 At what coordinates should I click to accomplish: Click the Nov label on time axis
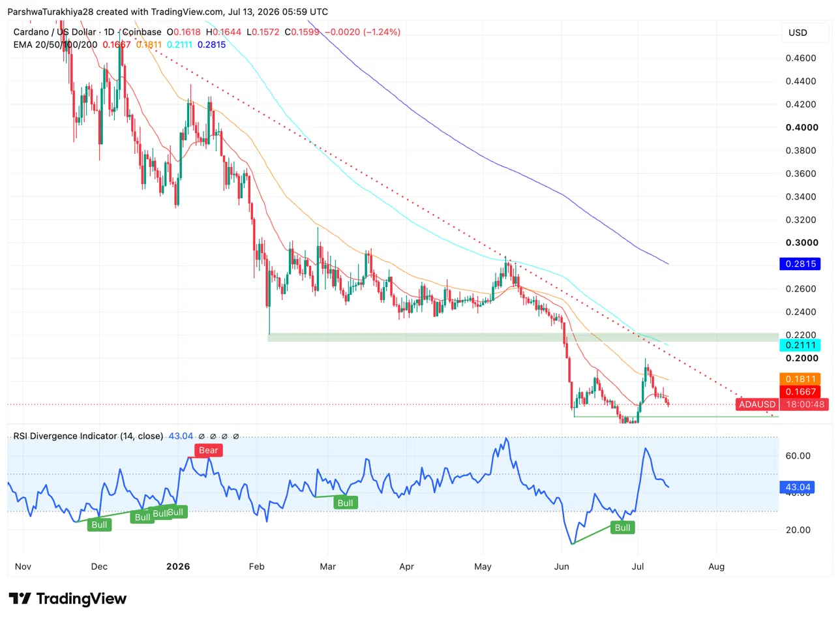pyautogui.click(x=22, y=566)
